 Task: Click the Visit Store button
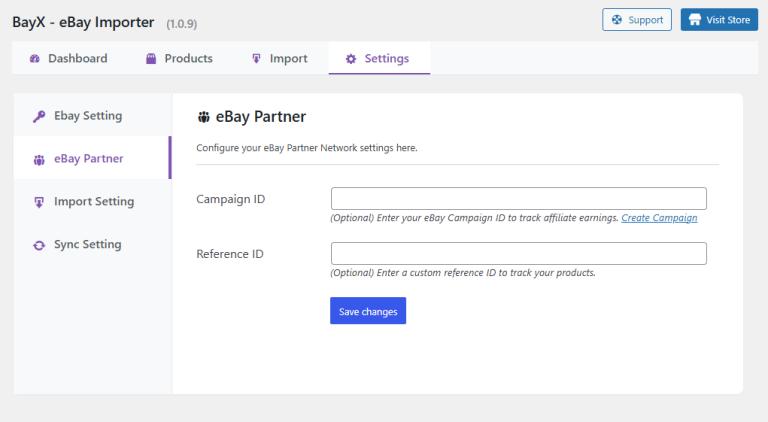coord(719,20)
